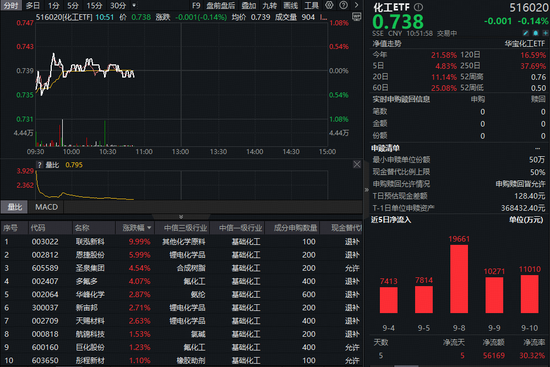Screen dimensions: 550x367
Task: Collapse the right info panel arrow
Action: coord(367,189)
